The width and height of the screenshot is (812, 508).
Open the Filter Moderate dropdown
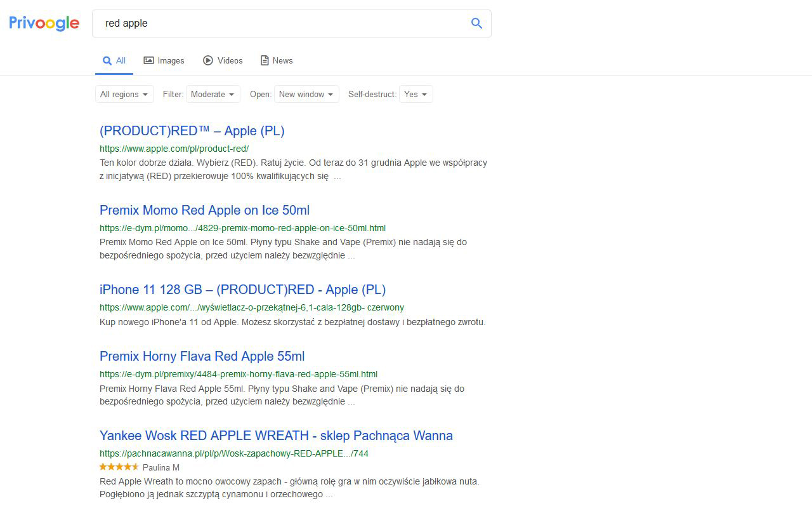pos(213,94)
